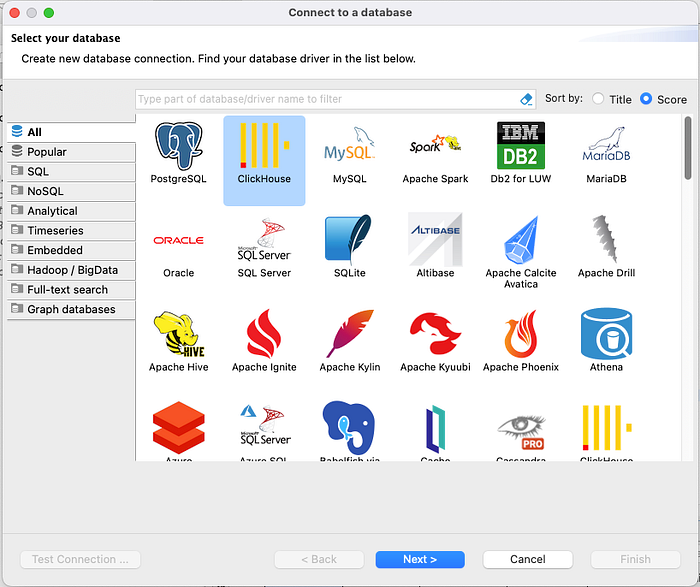The height and width of the screenshot is (587, 700).
Task: Pick the Apache Kylin driver
Action: (x=350, y=341)
